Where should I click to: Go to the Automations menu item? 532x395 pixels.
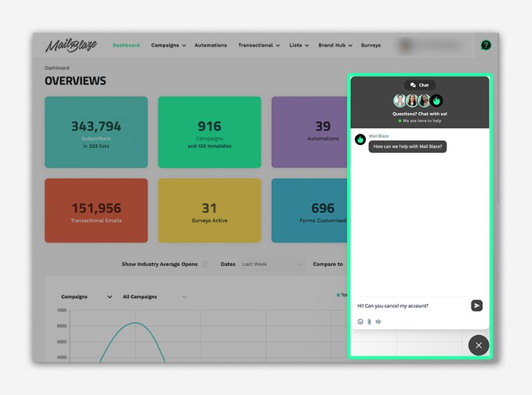(x=211, y=45)
